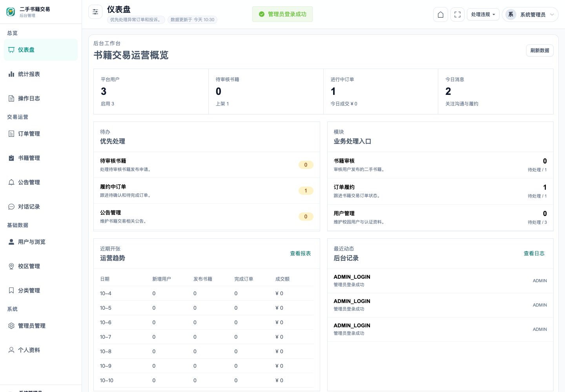Click the 订单管理 sidebar icon

click(11, 134)
